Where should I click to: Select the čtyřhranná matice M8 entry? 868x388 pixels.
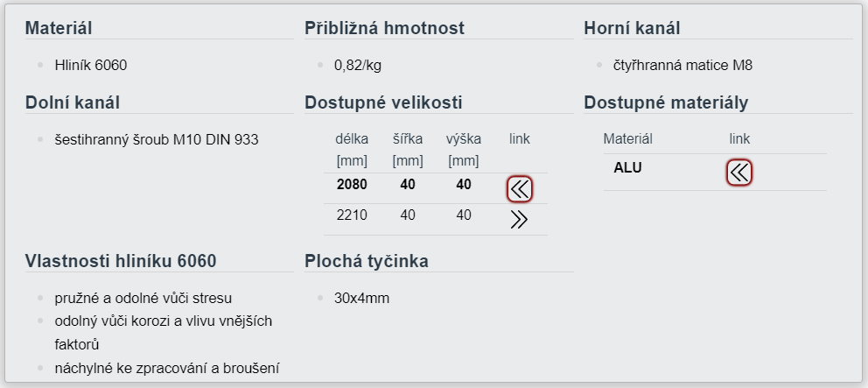(682, 66)
